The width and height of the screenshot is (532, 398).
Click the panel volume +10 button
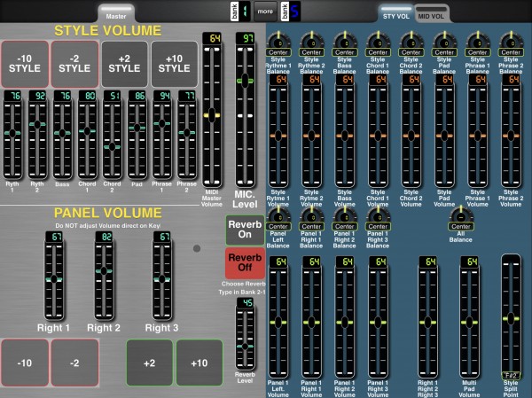pyautogui.click(x=199, y=363)
